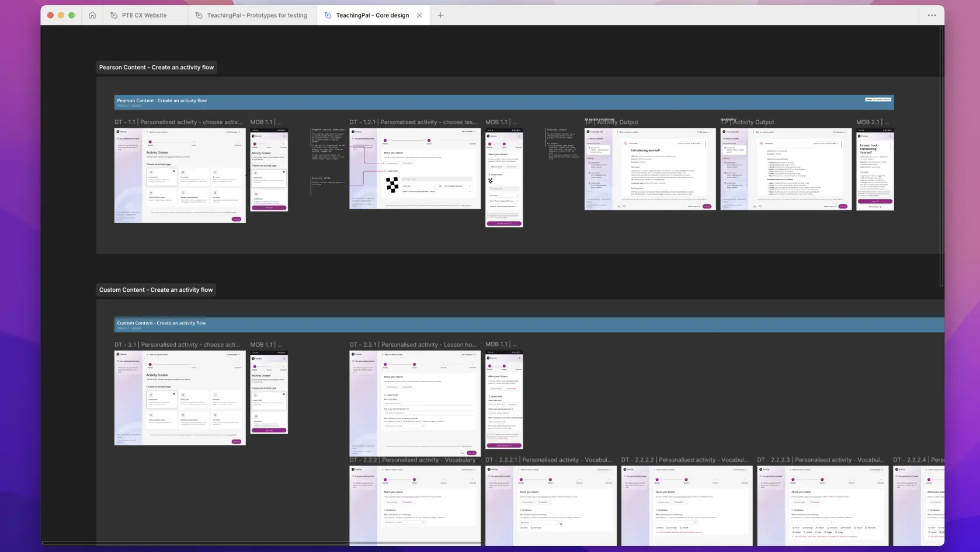
Task: Click the DT - 2.1 Personalised activity frame thumbnail
Action: [x=180, y=398]
